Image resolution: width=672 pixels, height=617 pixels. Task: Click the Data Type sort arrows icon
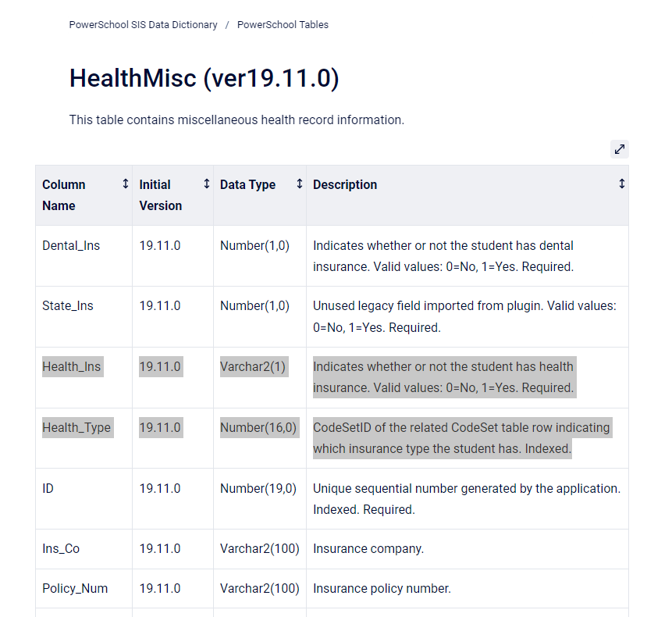pos(299,184)
